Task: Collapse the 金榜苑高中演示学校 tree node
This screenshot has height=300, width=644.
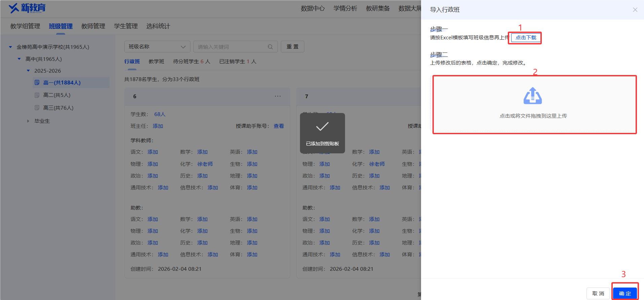Action: (10, 47)
